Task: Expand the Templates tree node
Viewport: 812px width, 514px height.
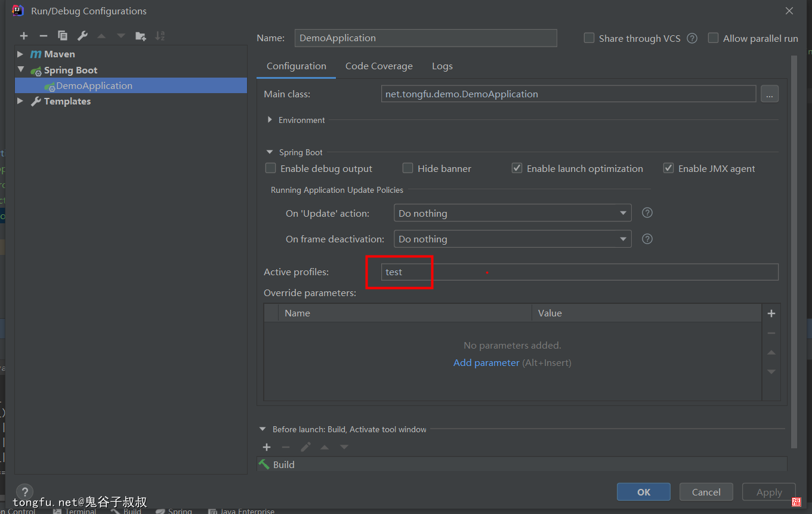Action: click(x=20, y=101)
